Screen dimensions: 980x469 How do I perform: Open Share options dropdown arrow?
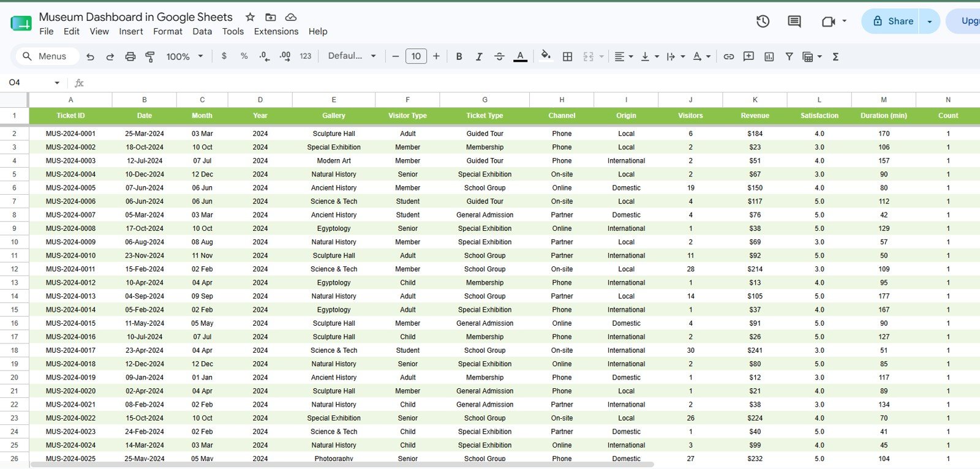pyautogui.click(x=930, y=21)
